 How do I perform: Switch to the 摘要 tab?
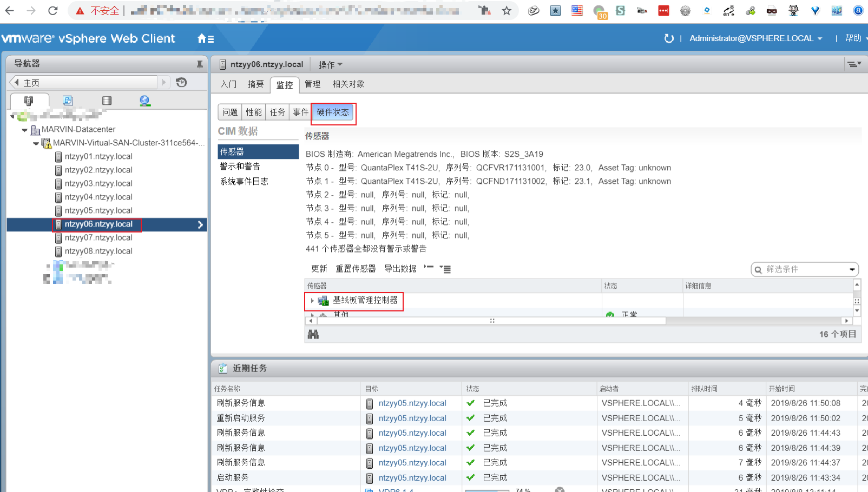(255, 84)
